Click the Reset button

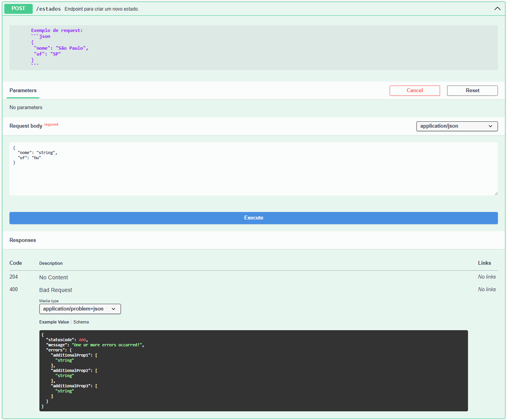tap(472, 90)
